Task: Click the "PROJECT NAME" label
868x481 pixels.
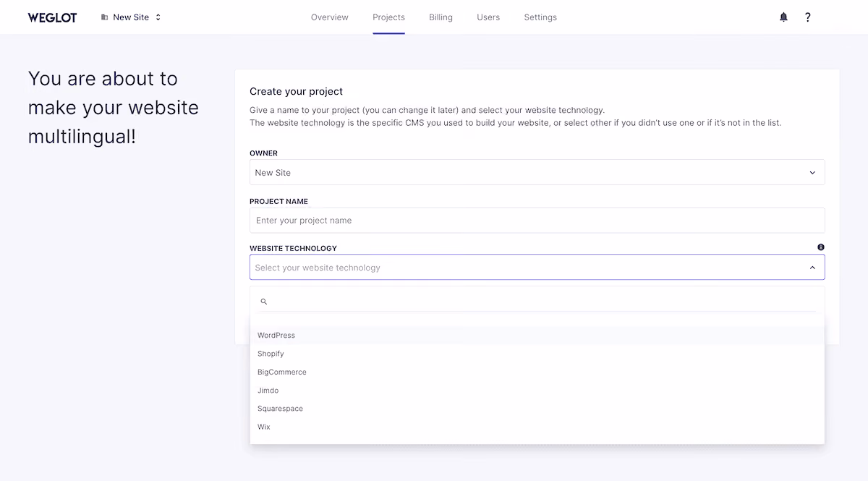Action: click(x=278, y=201)
